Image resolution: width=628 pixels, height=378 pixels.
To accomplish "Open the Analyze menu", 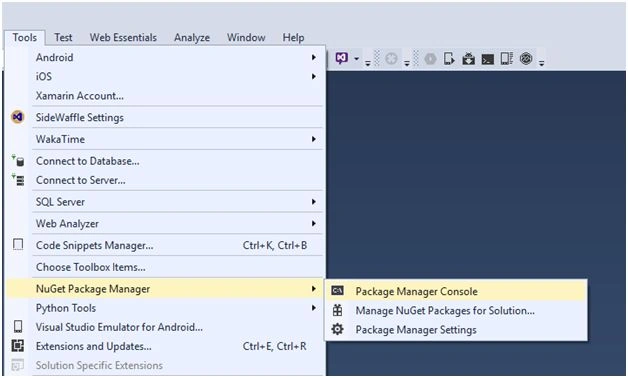I will [192, 38].
